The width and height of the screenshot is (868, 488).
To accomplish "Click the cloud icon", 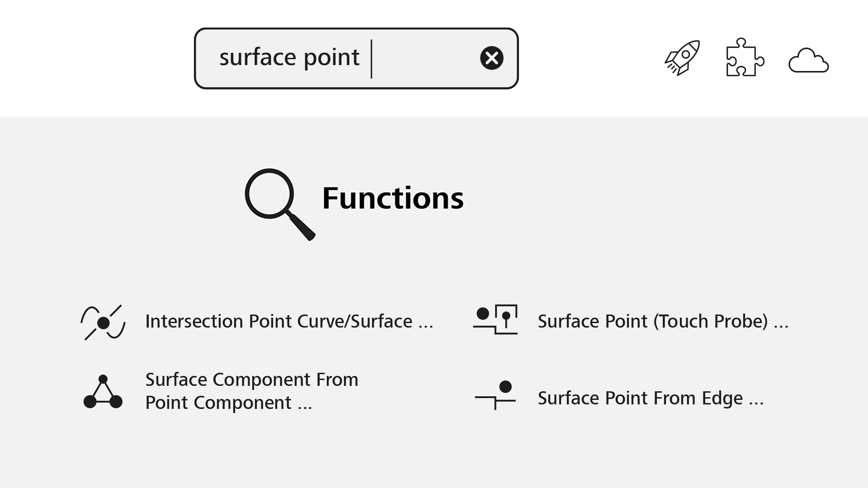I will [x=808, y=60].
